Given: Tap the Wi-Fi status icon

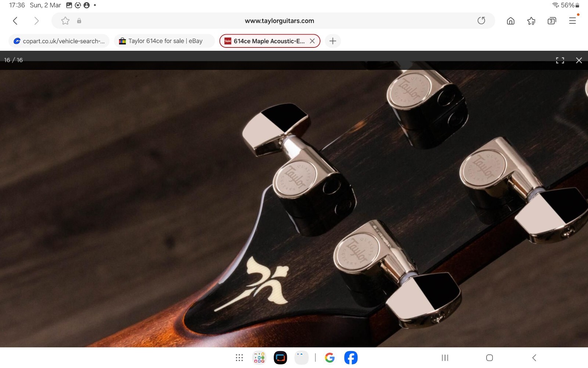Looking at the screenshot, I should (x=555, y=5).
